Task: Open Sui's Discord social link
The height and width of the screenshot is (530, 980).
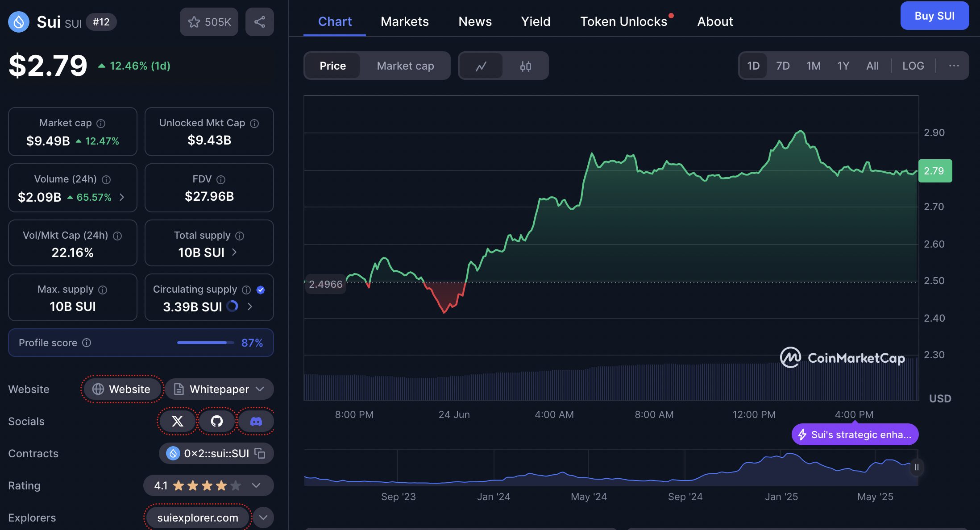Action: pos(256,421)
